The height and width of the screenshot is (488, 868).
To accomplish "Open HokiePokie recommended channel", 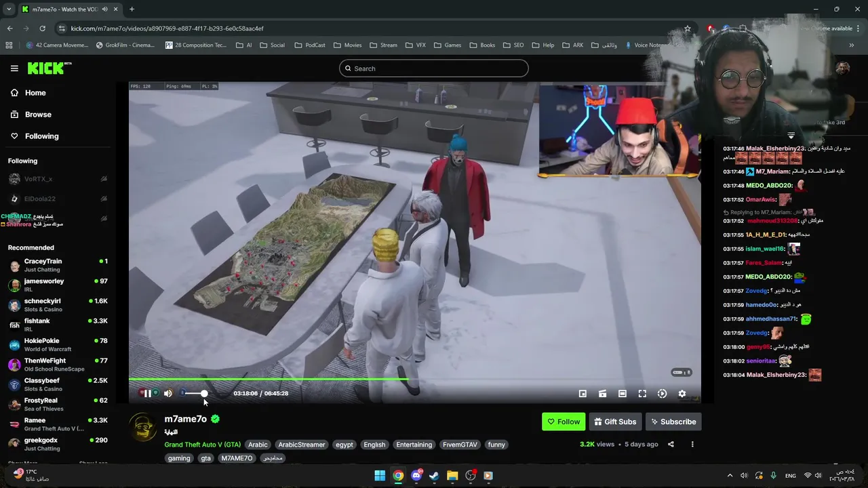I will click(x=58, y=344).
